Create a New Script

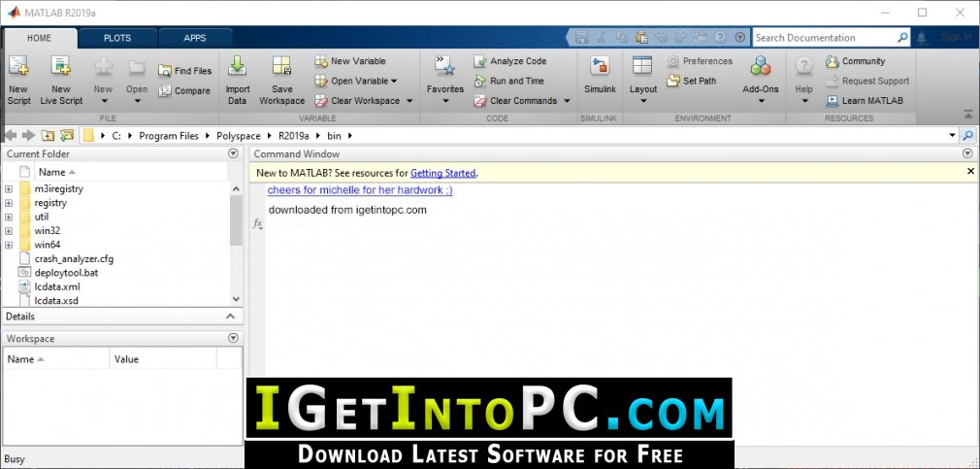pyautogui.click(x=18, y=80)
